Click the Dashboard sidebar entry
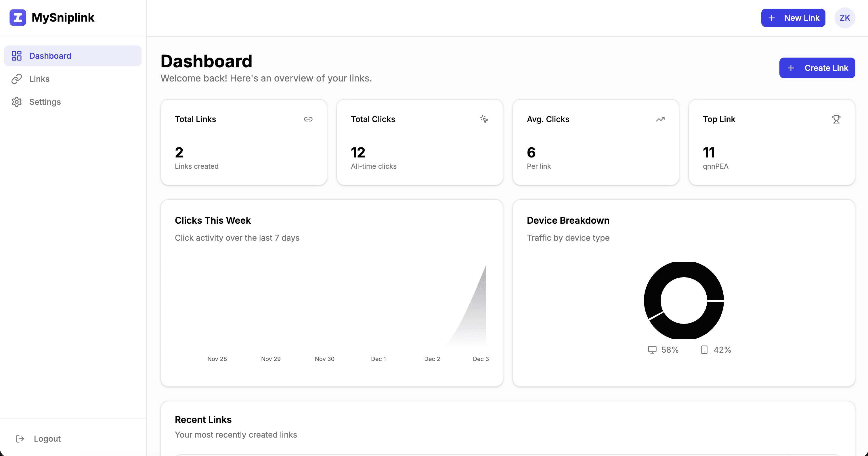 point(50,56)
